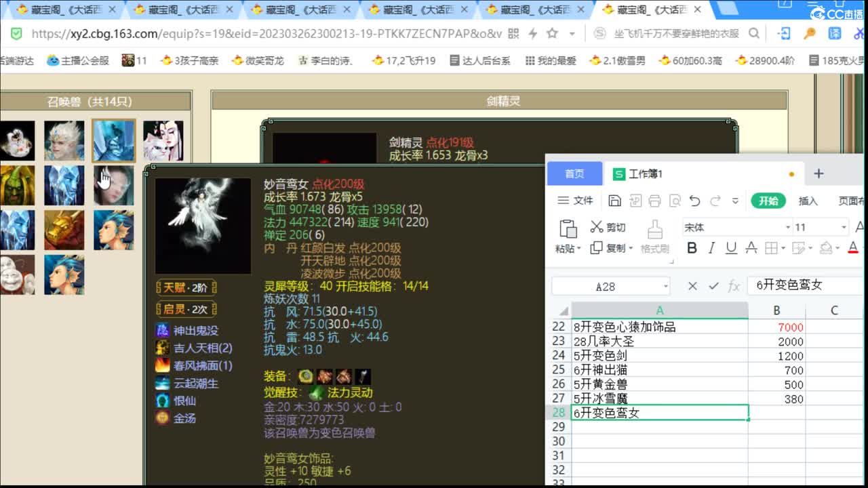Click the browser QR code icon
868x488 pixels.
[513, 33]
